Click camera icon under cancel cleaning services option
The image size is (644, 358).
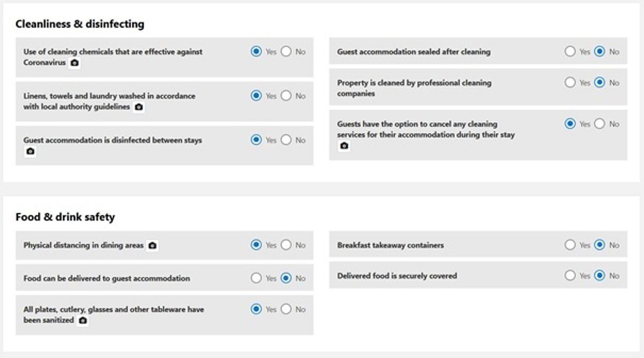click(344, 146)
